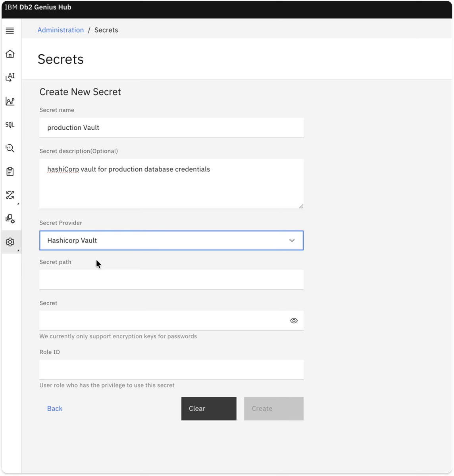Screen dimensions: 454x476
Task: Focus the Secret path input
Action: tap(171, 279)
